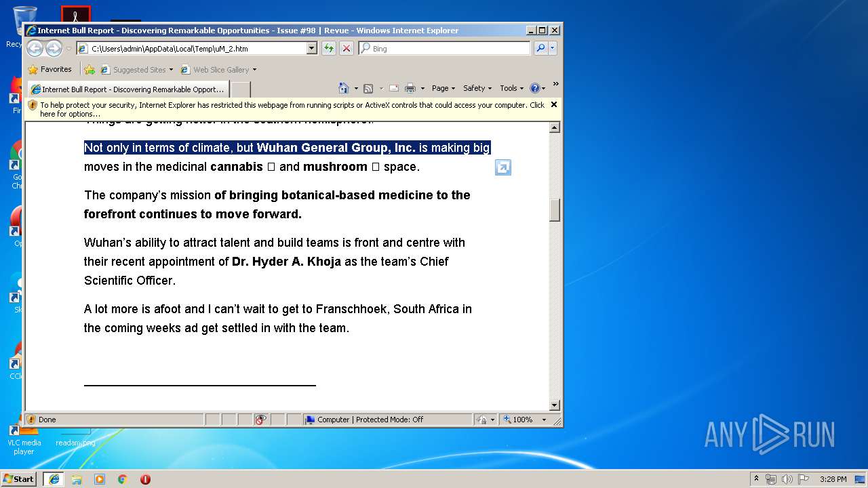Image resolution: width=868 pixels, height=488 pixels.
Task: Go to the Home page icon
Action: point(344,88)
